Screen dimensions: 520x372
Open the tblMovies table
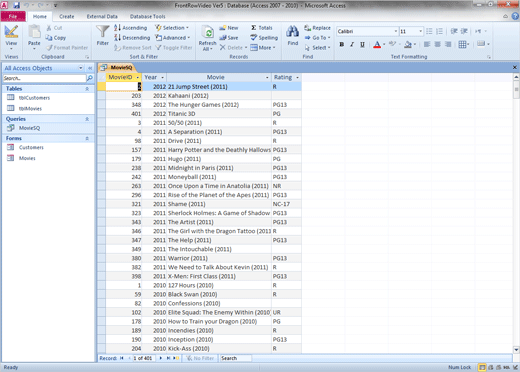pyautogui.click(x=30, y=108)
